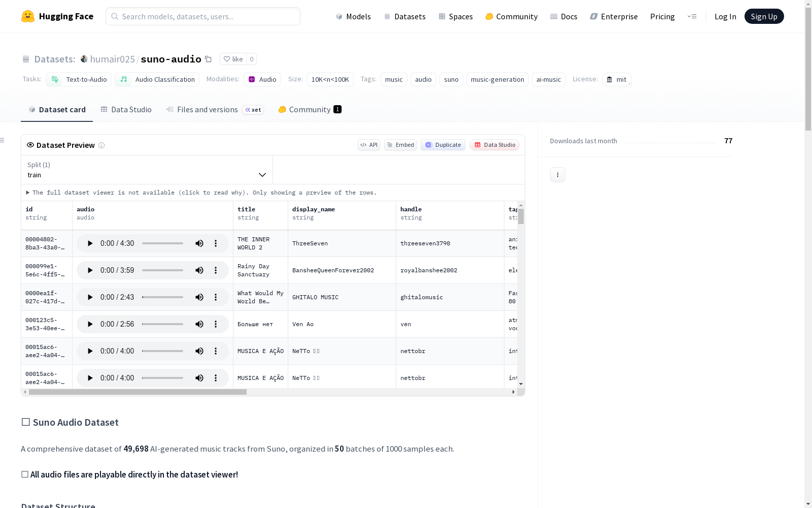Screen dimensions: 812x508
Task: Play the first MUSICA E AÇÃO audio
Action: click(90, 351)
